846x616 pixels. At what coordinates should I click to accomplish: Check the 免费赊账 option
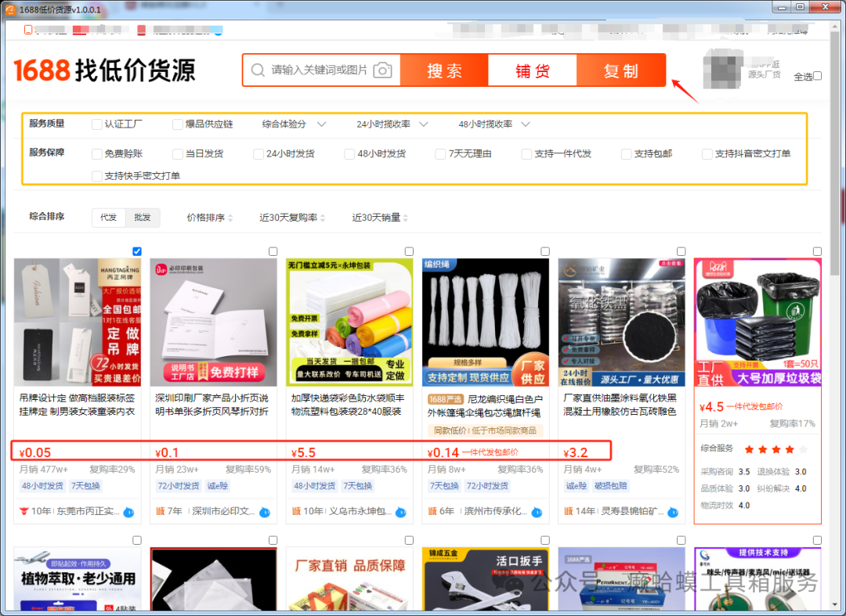97,154
